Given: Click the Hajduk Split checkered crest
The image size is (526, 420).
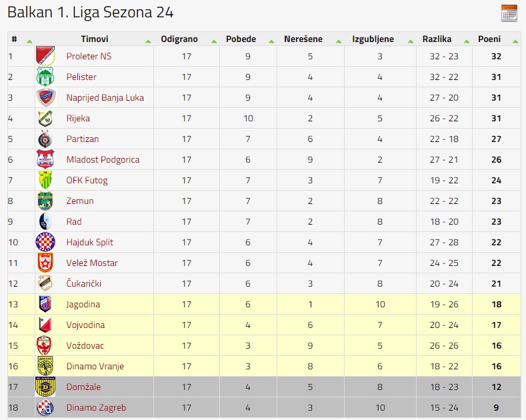Looking at the screenshot, I should pos(45,242).
